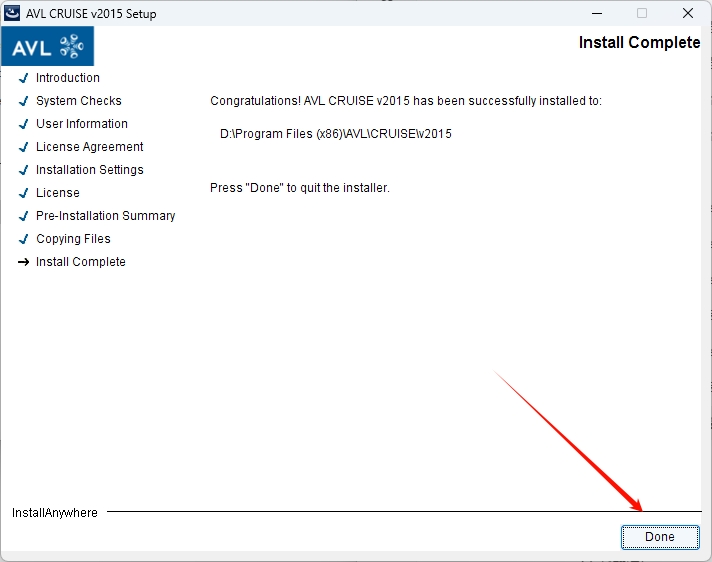Select the Installation Settings step label
The width and height of the screenshot is (712, 562).
click(x=90, y=170)
